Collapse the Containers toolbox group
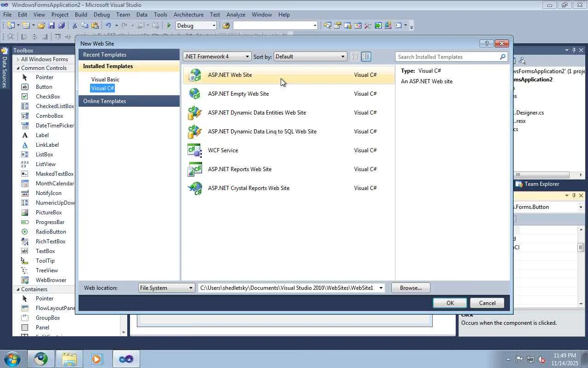This screenshot has height=368, width=588. [18, 289]
